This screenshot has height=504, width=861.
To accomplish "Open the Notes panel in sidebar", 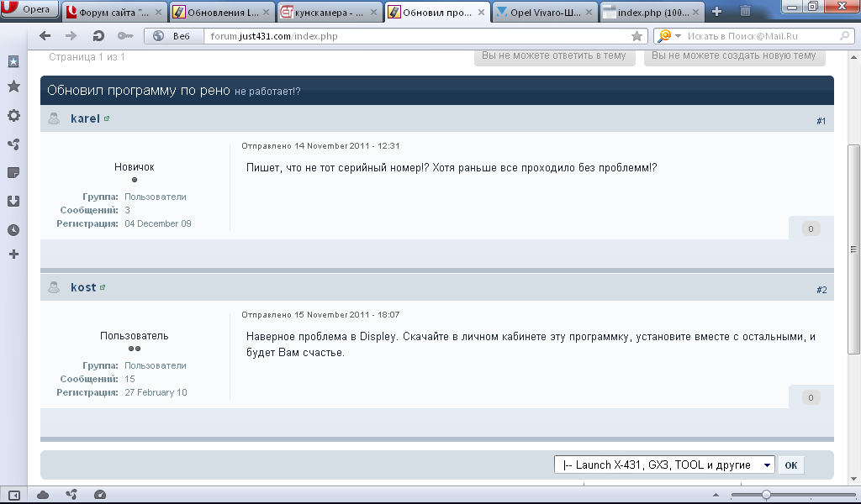I will point(13,173).
